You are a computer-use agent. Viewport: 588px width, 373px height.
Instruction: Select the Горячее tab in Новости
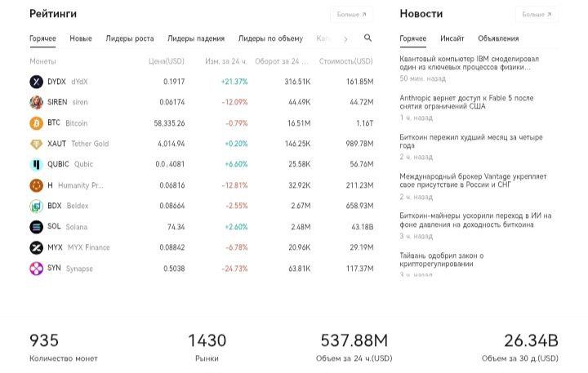tap(413, 38)
